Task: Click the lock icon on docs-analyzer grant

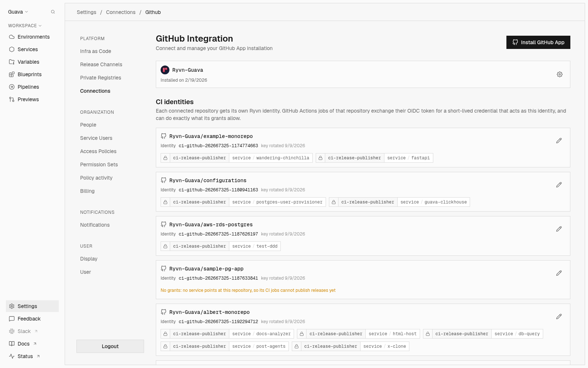Action: point(165,334)
